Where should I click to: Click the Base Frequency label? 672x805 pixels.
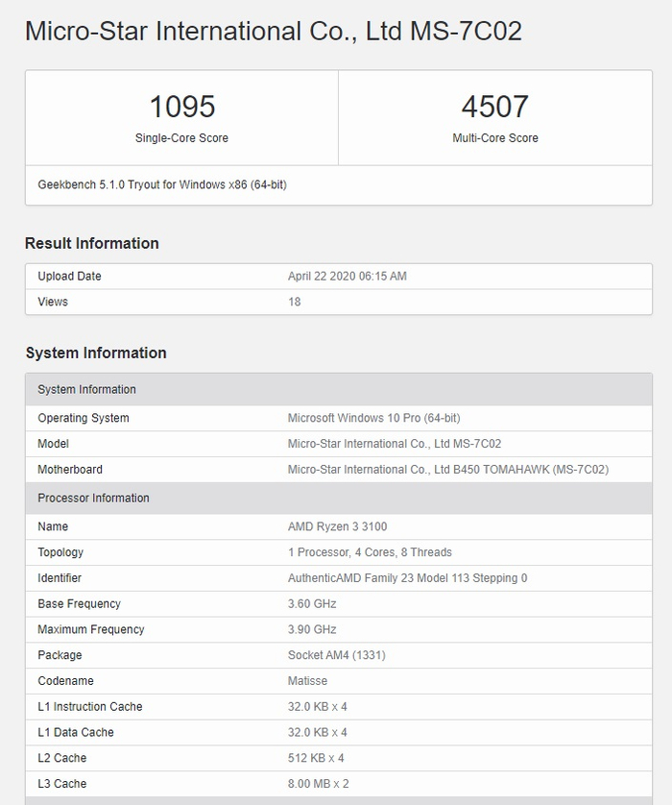[79, 603]
